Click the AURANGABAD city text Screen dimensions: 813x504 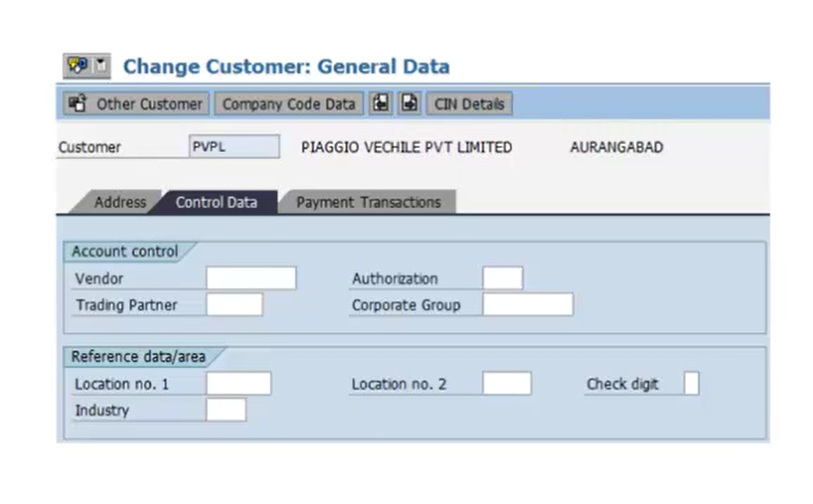click(x=617, y=147)
